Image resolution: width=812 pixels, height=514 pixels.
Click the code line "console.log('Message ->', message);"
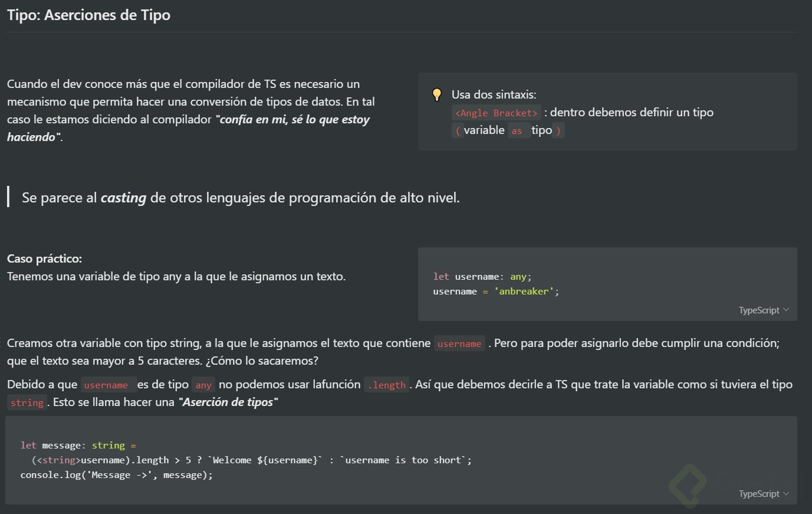click(116, 475)
